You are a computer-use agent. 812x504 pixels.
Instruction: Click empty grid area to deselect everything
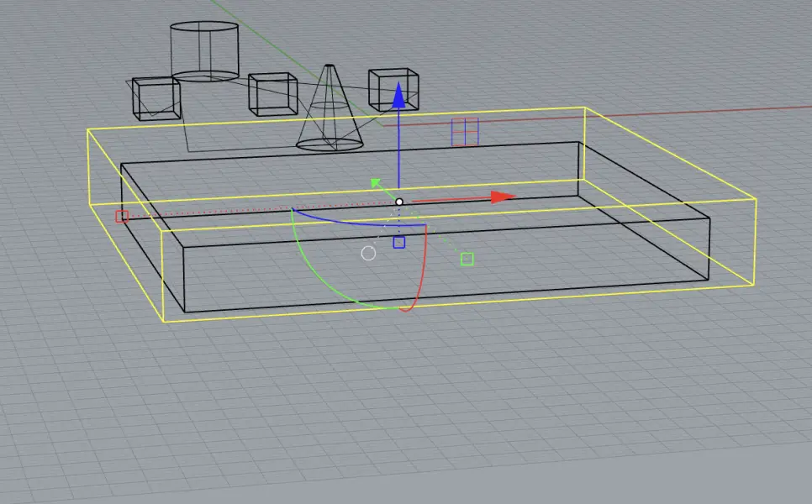click(x=168, y=420)
